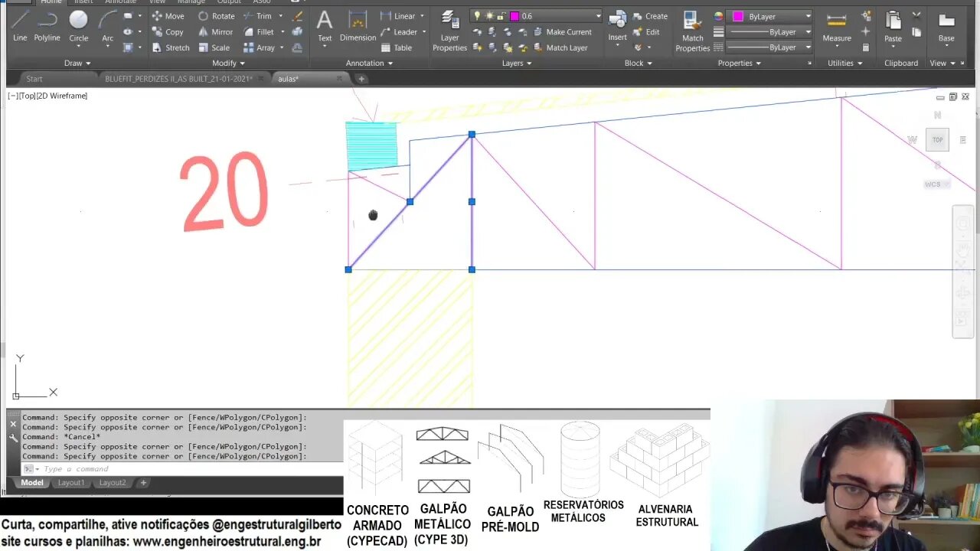Switch to the Layout1 tab

pos(71,483)
